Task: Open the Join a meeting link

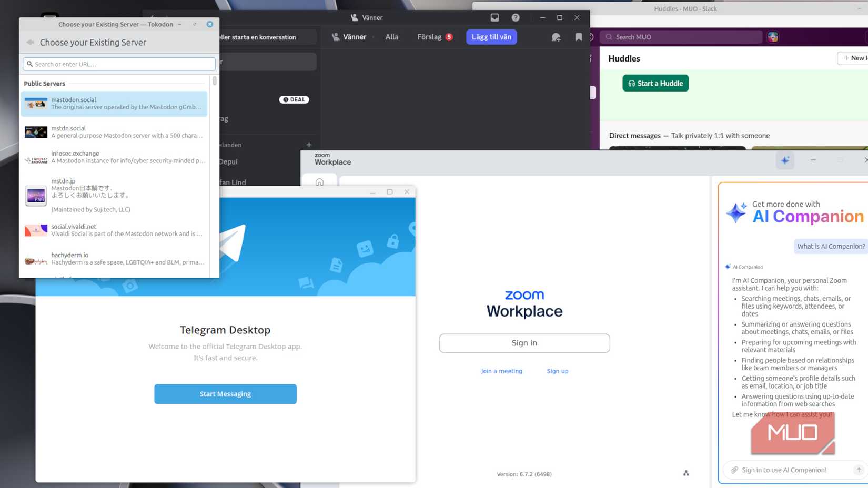Action: pos(501,371)
